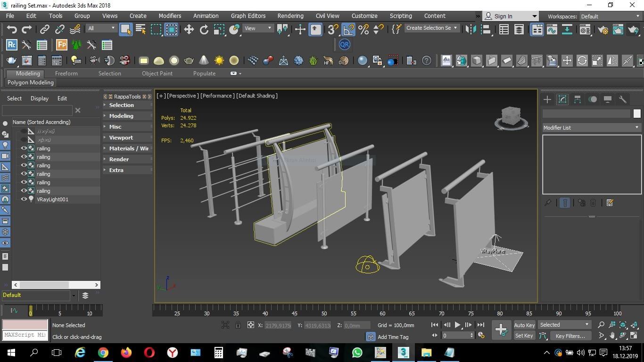Hide VRayLight001 using its eye icon
The image size is (644, 362).
point(24,199)
